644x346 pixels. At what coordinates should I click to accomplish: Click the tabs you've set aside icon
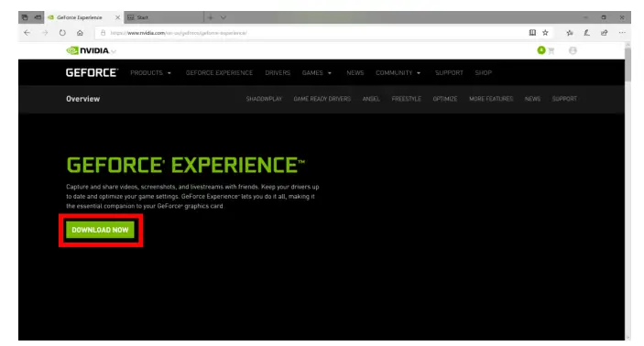pos(25,17)
